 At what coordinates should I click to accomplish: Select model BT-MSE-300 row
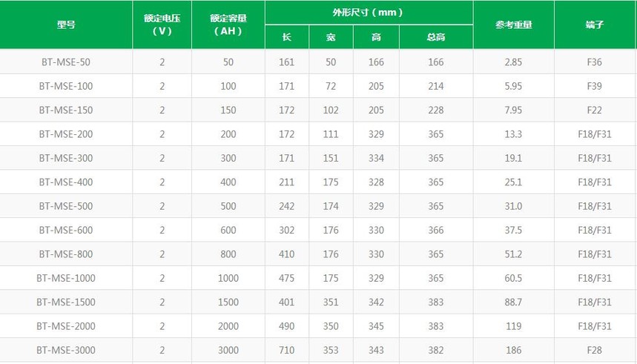319,158
